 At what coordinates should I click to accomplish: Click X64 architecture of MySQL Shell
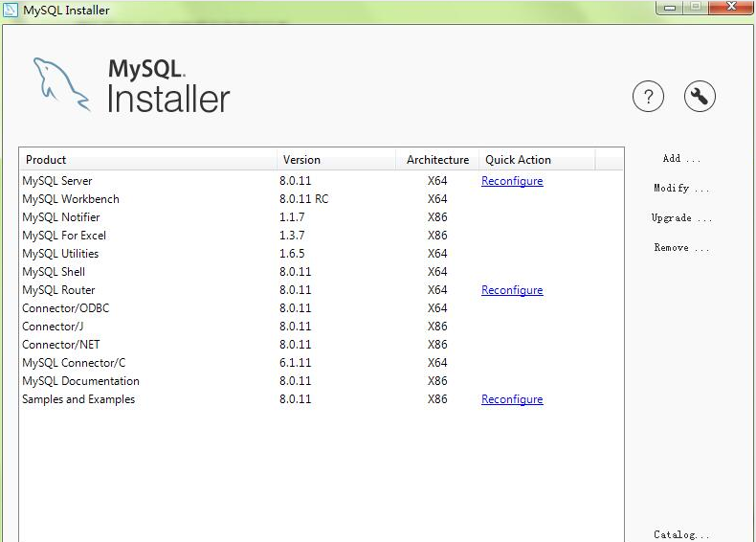click(437, 272)
